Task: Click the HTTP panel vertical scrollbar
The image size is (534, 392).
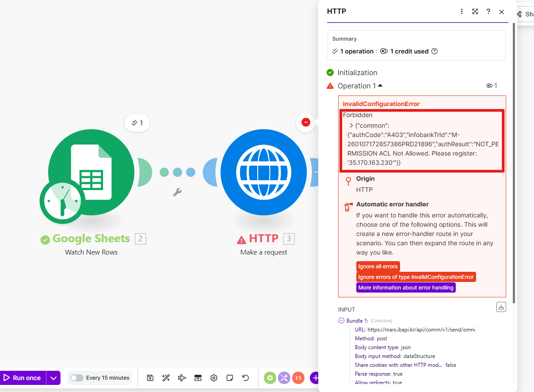Action: click(514, 164)
